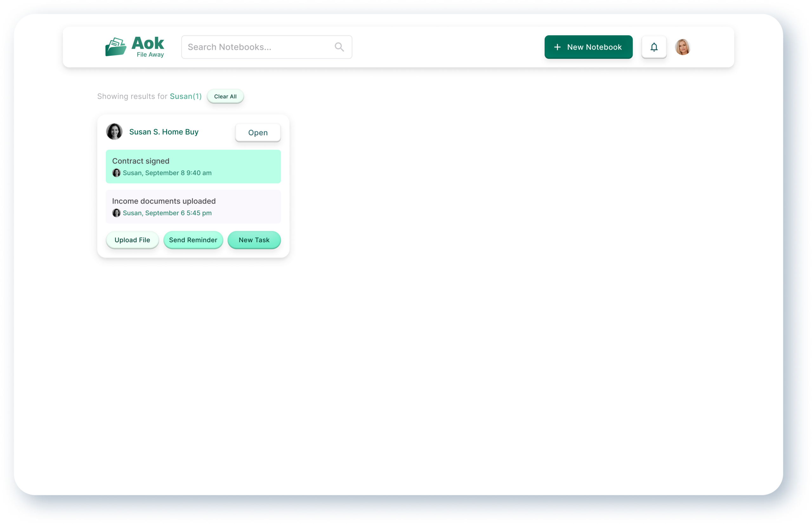812x524 pixels.
Task: Click the Susan(1) results filter text
Action: [186, 96]
